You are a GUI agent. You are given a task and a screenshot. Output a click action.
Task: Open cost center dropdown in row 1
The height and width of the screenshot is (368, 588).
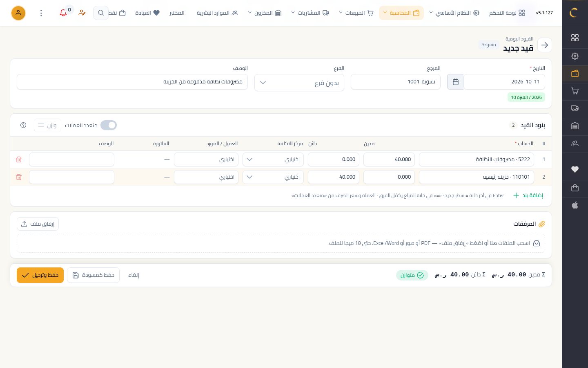273,159
